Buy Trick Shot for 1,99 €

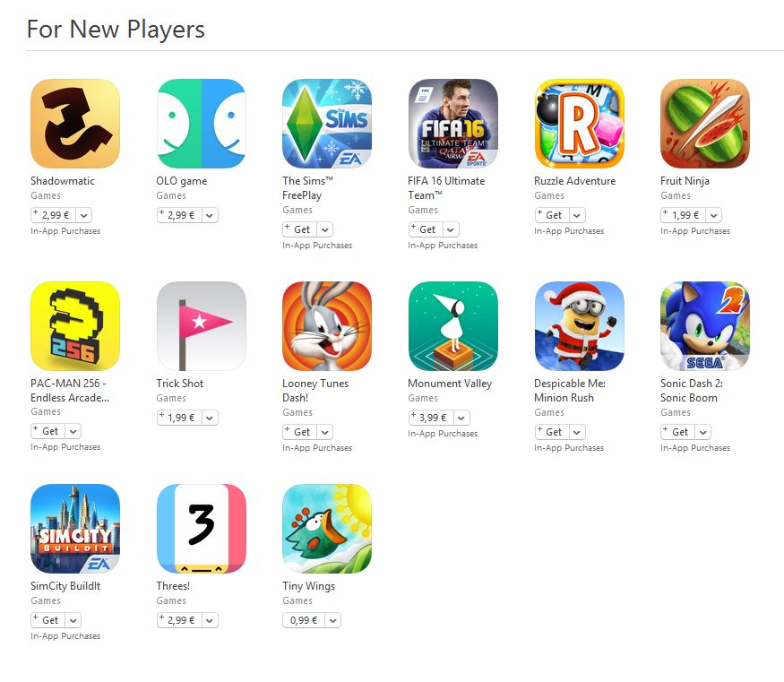(179, 418)
